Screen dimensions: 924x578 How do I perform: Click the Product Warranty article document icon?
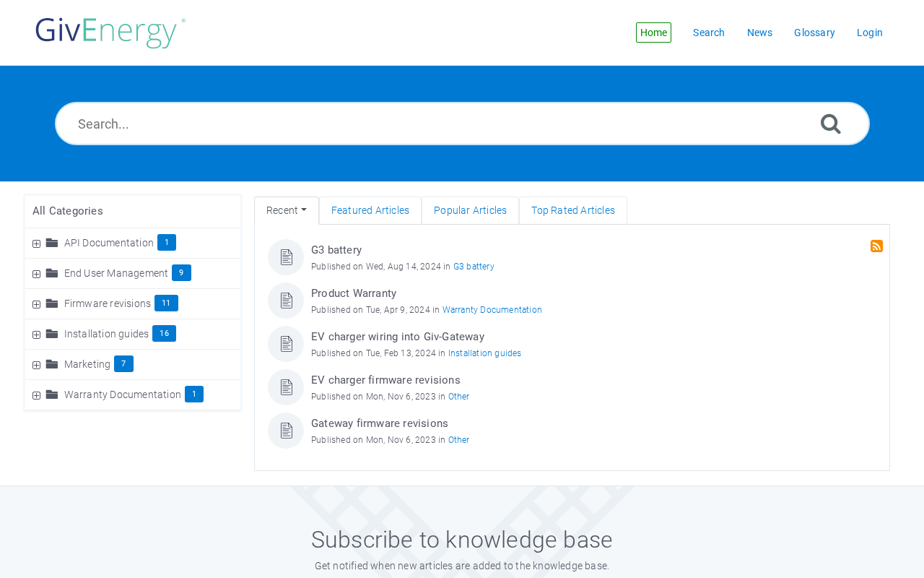[x=286, y=301]
